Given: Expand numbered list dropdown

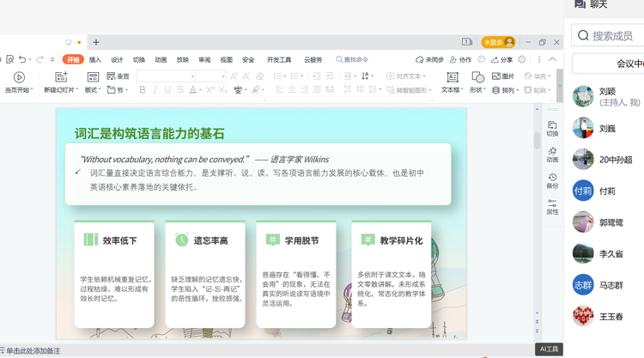Looking at the screenshot, I should pos(302,76).
